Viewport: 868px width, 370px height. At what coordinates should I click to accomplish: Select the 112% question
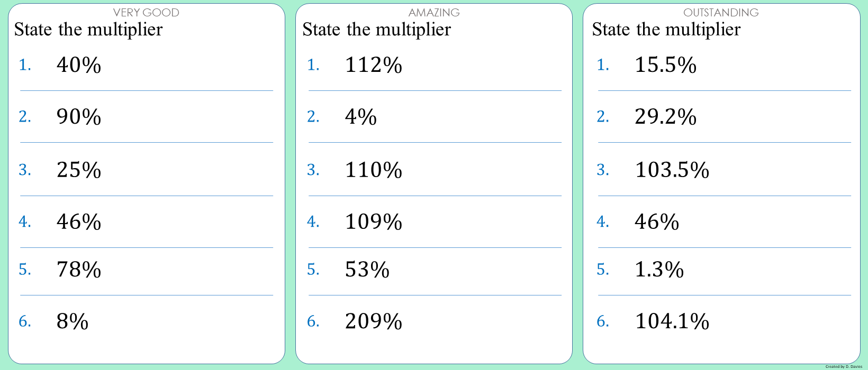click(x=373, y=65)
